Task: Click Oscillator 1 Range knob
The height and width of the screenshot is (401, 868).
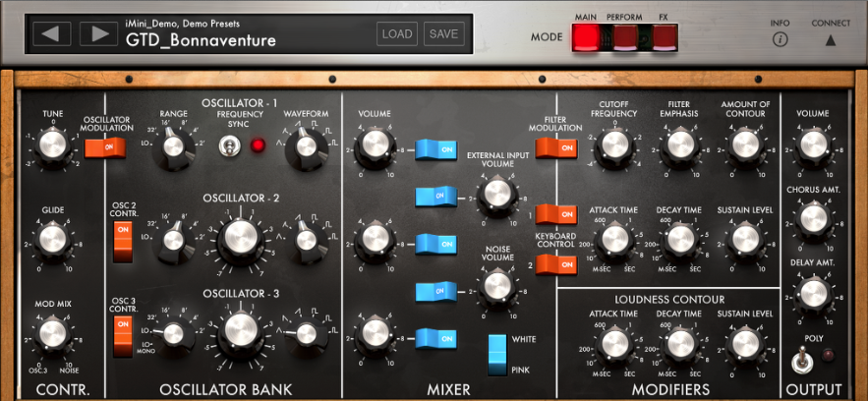Action: click(x=174, y=146)
